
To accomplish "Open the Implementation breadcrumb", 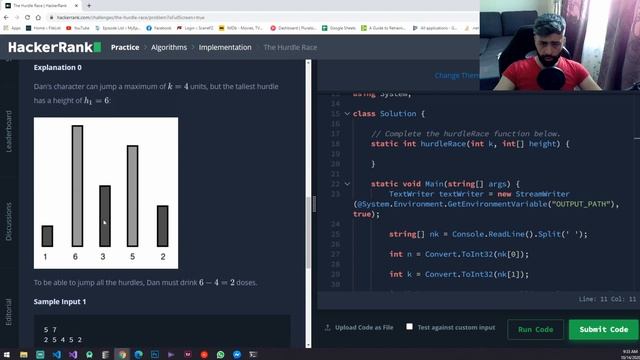I will click(225, 47).
